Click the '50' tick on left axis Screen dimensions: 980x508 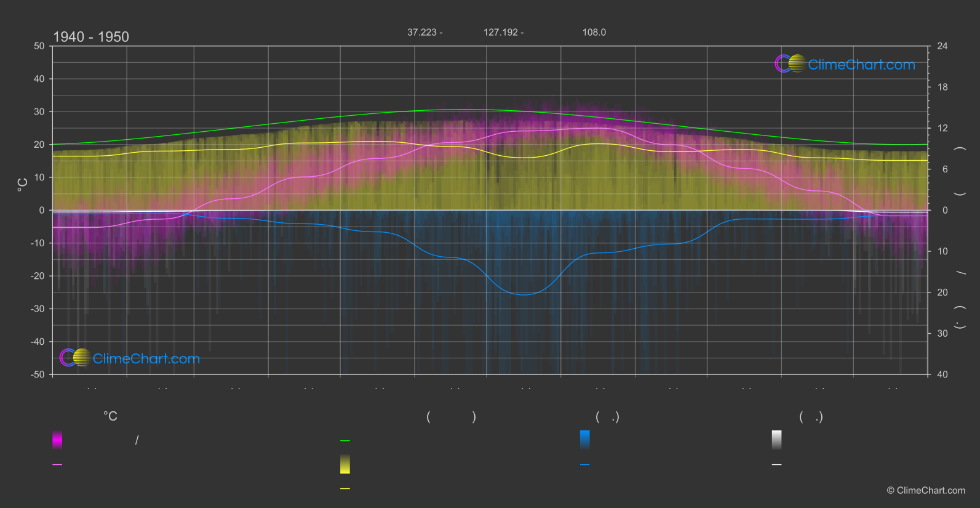(39, 46)
